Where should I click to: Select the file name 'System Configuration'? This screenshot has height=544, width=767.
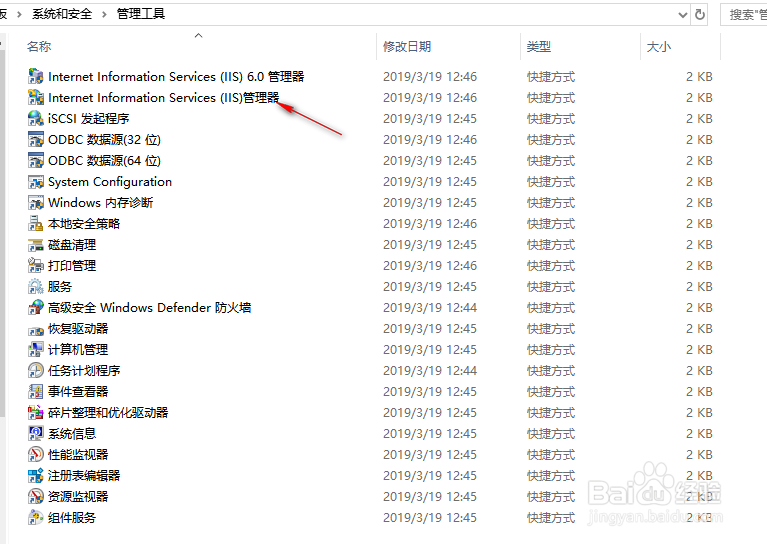click(x=110, y=182)
